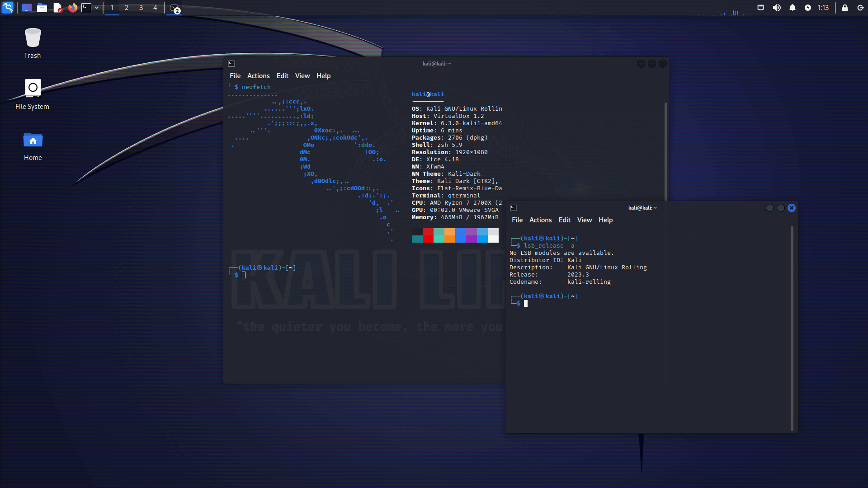Select the Actions menu in second terminal
Image resolution: width=868 pixels, height=488 pixels.
coord(540,220)
